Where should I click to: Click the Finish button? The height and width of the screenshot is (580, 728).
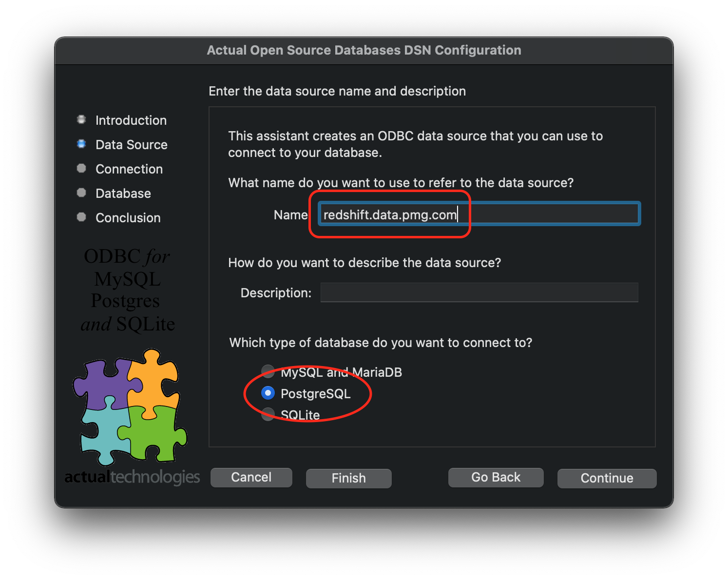pyautogui.click(x=349, y=478)
